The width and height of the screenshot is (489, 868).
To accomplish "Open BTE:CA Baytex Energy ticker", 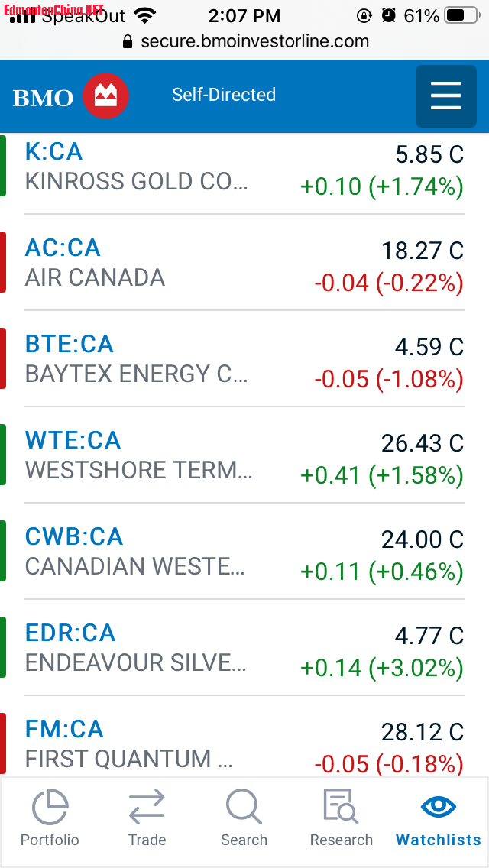I will pos(70,344).
